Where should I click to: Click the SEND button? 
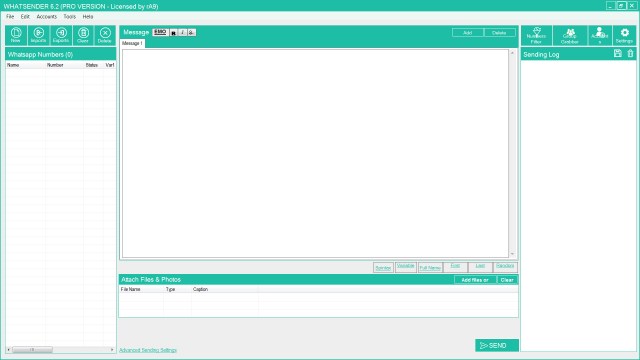(x=497, y=345)
